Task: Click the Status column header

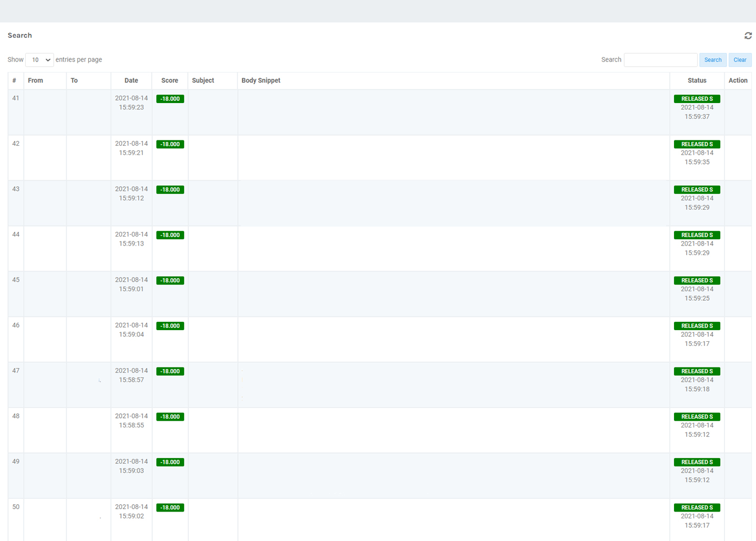Action: 697,80
